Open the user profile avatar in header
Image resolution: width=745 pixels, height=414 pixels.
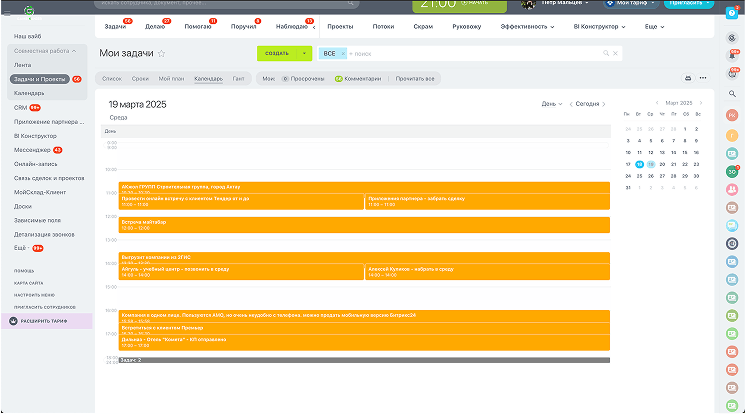coord(528,4)
